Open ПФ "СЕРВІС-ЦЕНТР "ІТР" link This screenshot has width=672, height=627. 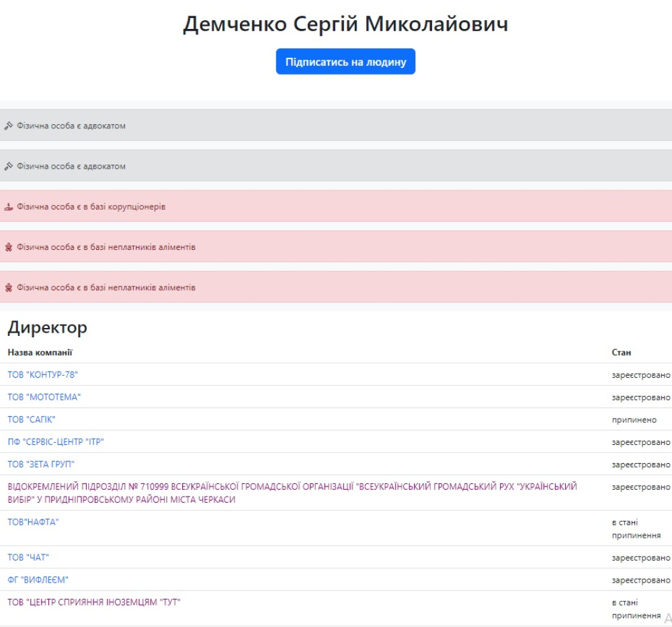pyautogui.click(x=56, y=442)
